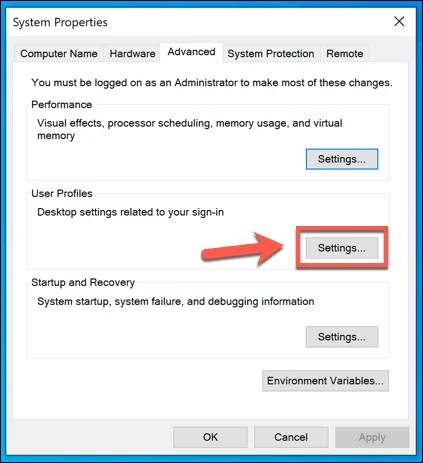Open the Remote tab
Image resolution: width=423 pixels, height=463 pixels.
pos(345,54)
